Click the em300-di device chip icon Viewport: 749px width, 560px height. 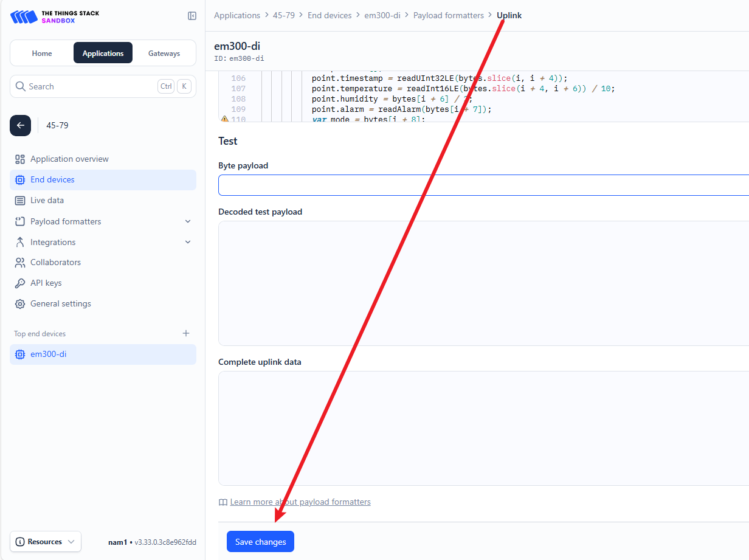pos(20,354)
